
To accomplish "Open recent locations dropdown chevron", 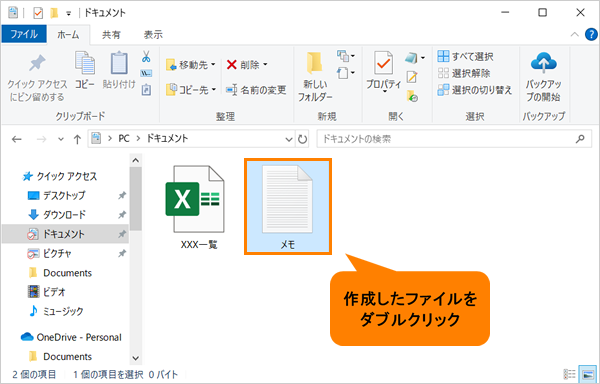I will pyautogui.click(x=60, y=139).
